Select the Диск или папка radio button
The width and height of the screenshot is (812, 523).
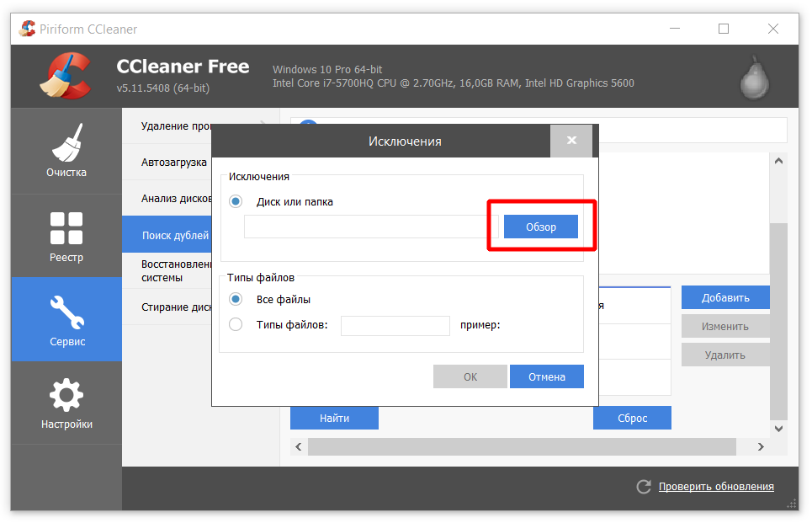(x=236, y=202)
